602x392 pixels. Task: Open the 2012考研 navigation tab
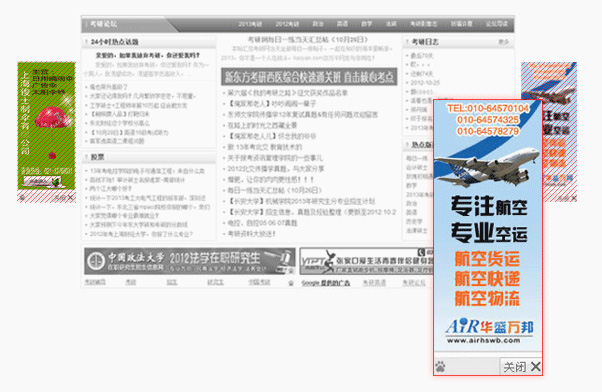(x=287, y=24)
